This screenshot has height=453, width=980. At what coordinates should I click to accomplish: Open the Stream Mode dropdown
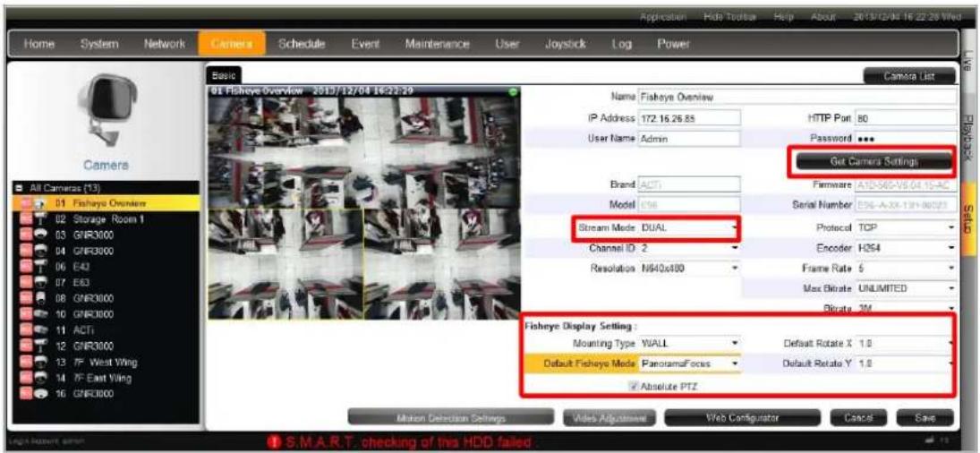(689, 228)
